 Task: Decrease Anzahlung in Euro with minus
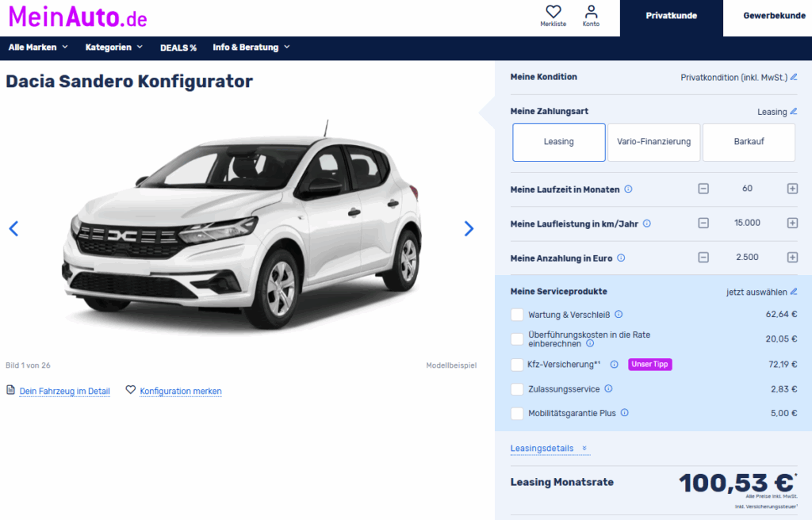[703, 258]
